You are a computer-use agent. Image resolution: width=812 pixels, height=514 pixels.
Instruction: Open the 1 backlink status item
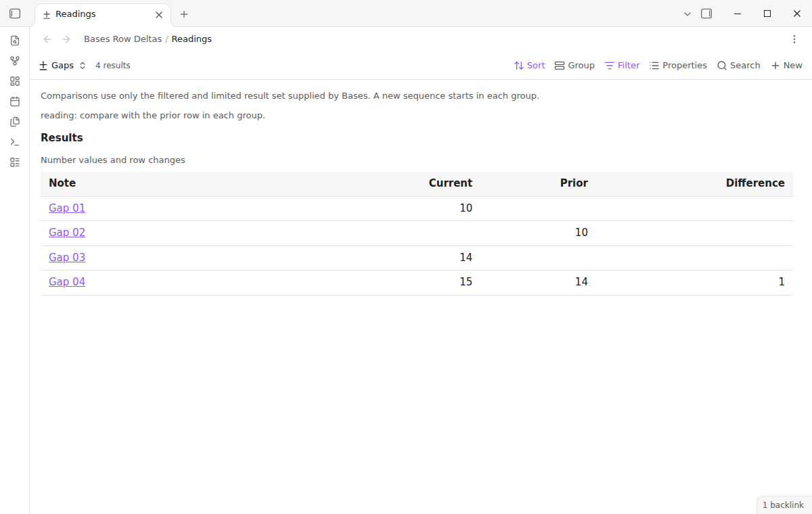783,505
